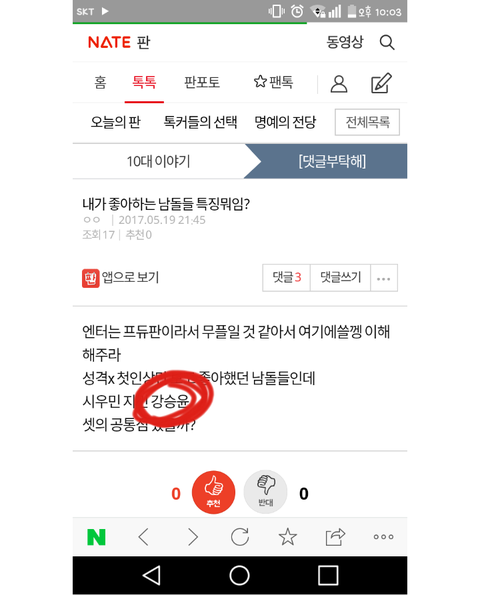Go forward with browser right arrow
The width and height of the screenshot is (480, 595).
pyautogui.click(x=193, y=537)
